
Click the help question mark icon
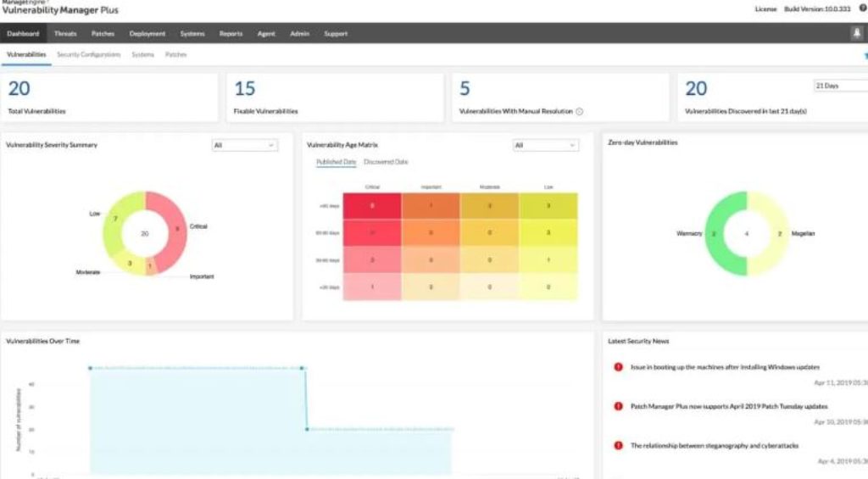pos(862,8)
